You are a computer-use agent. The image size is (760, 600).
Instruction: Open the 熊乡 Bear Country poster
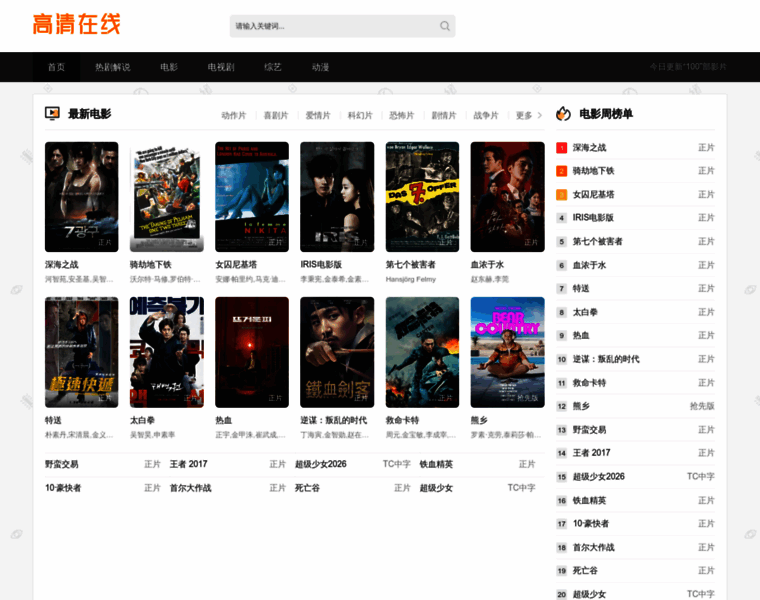pyautogui.click(x=507, y=352)
